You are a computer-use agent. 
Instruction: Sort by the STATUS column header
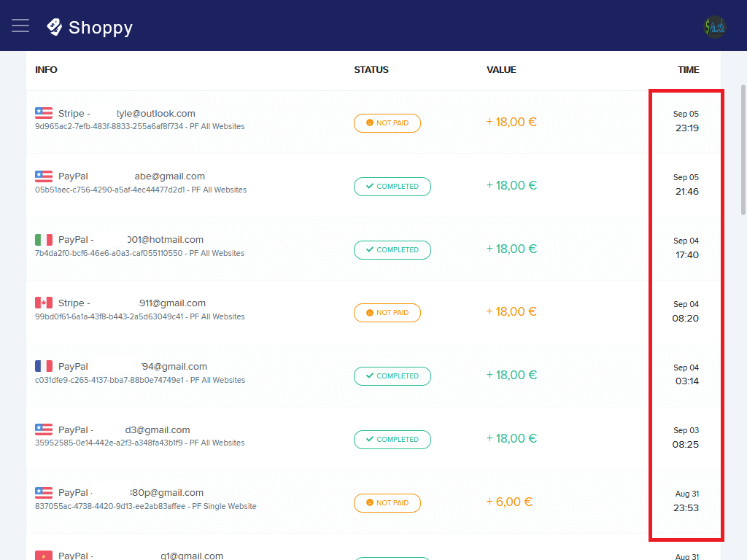[x=371, y=70]
